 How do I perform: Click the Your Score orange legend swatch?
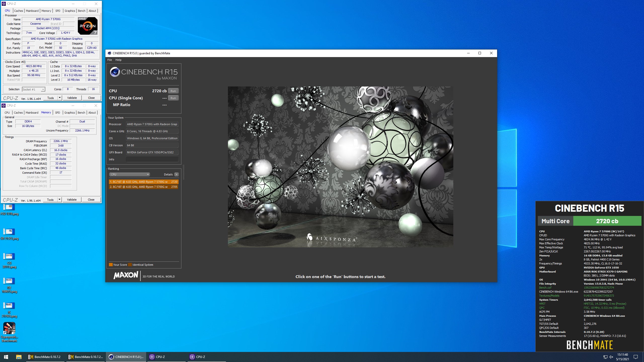(x=111, y=264)
